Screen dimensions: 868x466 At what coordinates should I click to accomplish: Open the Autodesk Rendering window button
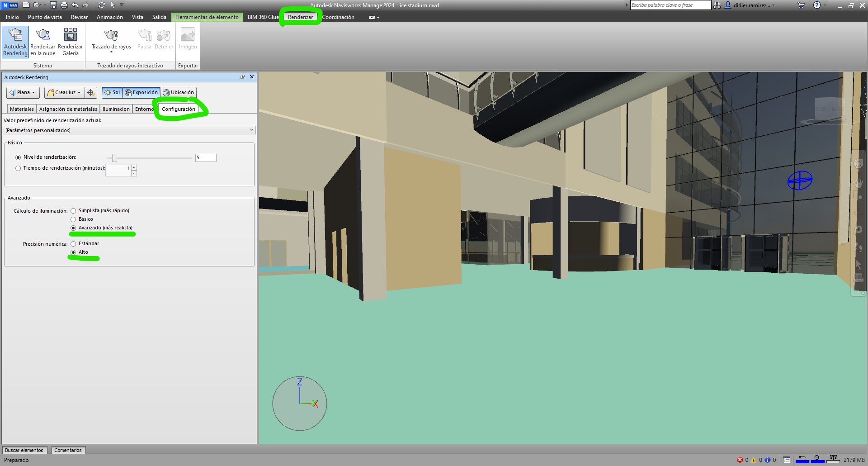(x=15, y=42)
